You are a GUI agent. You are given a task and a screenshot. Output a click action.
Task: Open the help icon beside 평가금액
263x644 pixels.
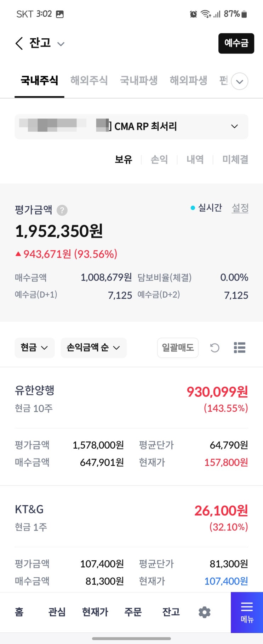[x=62, y=210]
